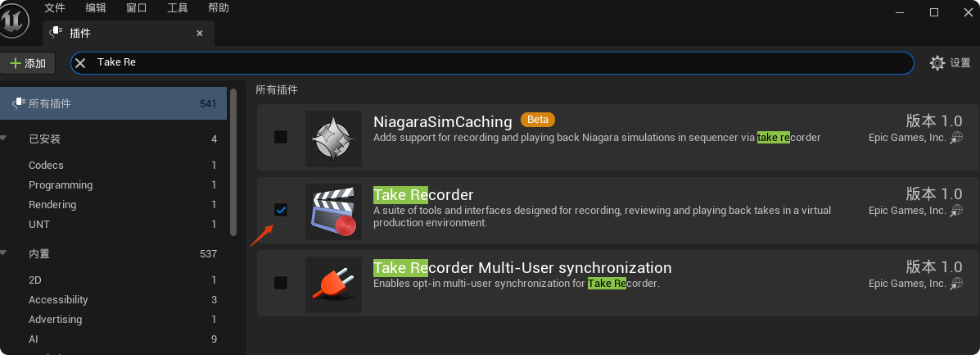Click the category list scrollbar
The image size is (980, 355).
point(233,162)
